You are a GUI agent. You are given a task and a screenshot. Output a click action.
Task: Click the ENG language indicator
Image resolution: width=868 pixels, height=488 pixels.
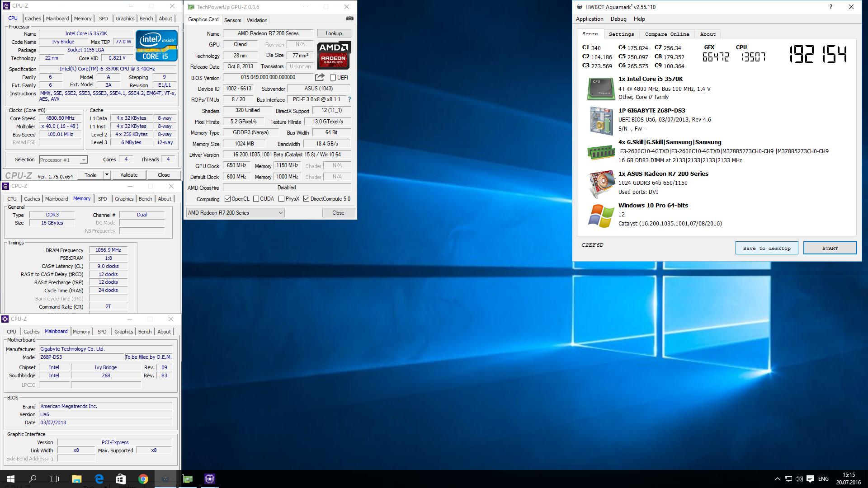click(823, 479)
